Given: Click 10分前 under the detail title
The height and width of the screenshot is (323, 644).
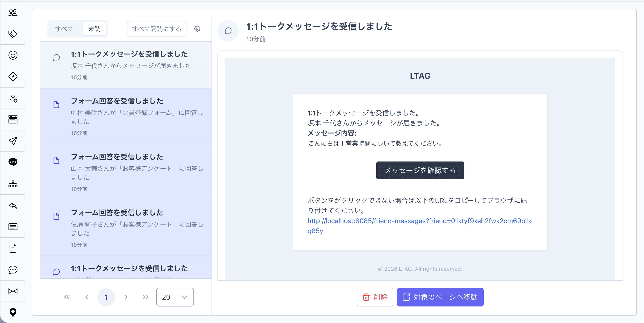Looking at the screenshot, I should 256,39.
